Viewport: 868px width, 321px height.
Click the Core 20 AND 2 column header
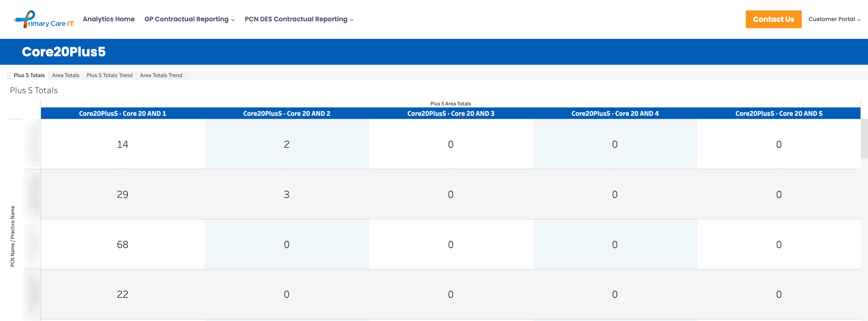point(287,113)
